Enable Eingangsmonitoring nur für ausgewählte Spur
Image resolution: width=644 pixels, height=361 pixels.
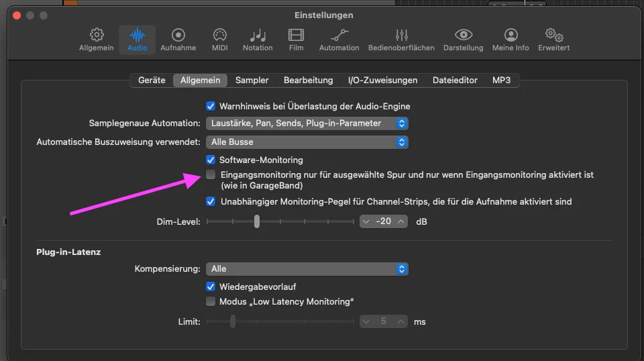[x=210, y=174]
